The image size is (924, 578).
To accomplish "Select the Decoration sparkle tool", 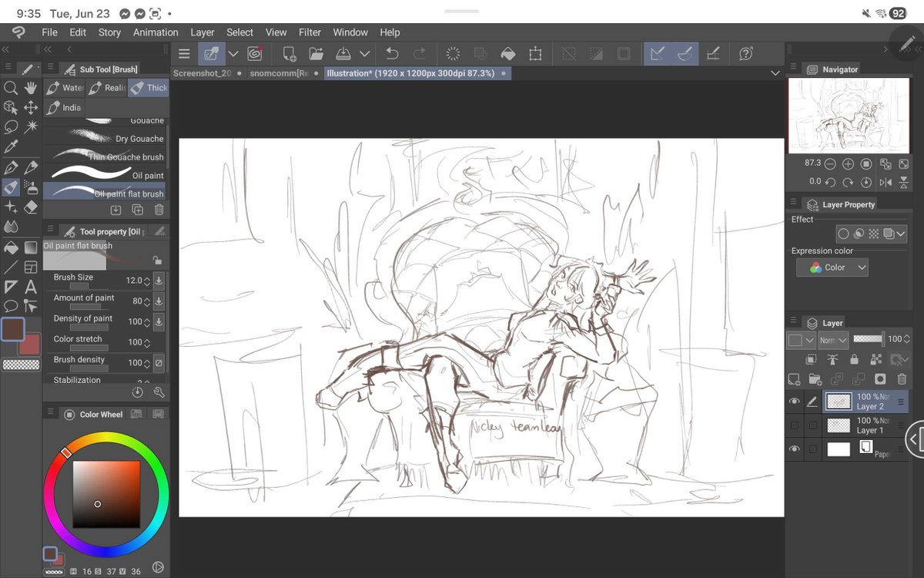I will click(x=11, y=207).
